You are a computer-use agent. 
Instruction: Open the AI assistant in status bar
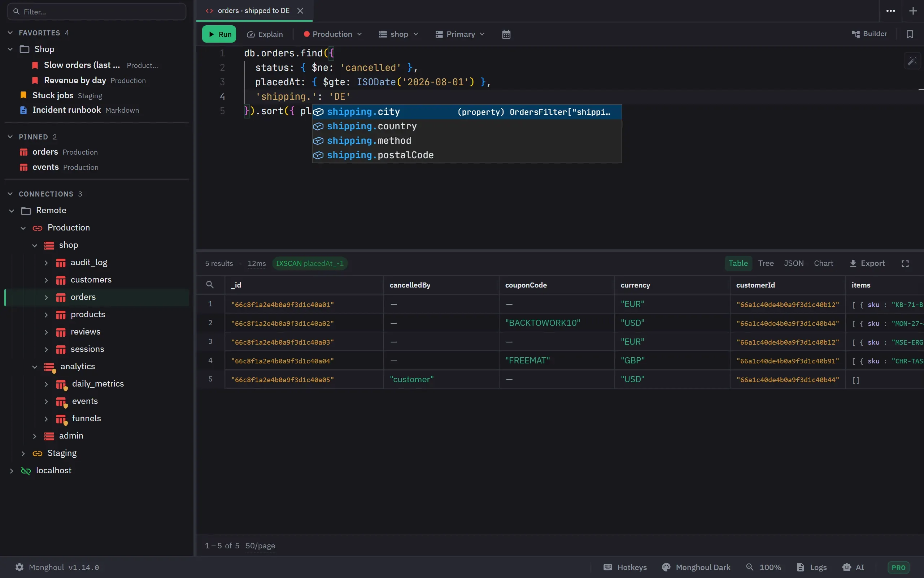point(853,567)
